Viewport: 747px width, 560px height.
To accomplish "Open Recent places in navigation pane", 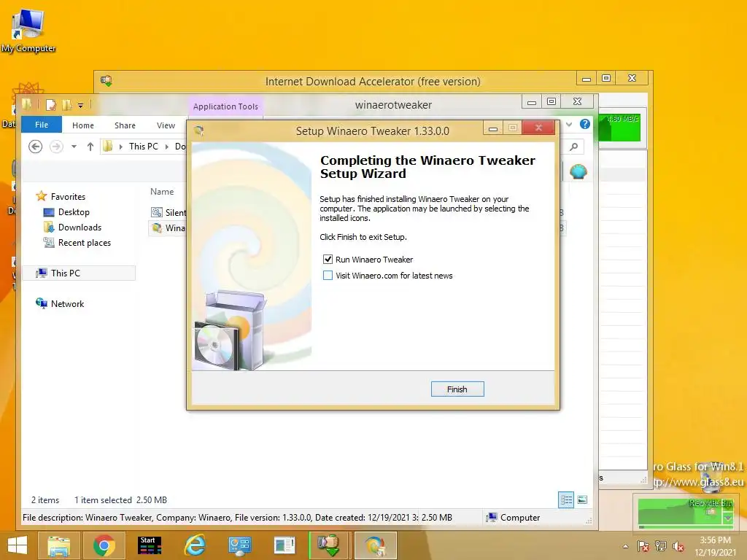I will coord(85,242).
